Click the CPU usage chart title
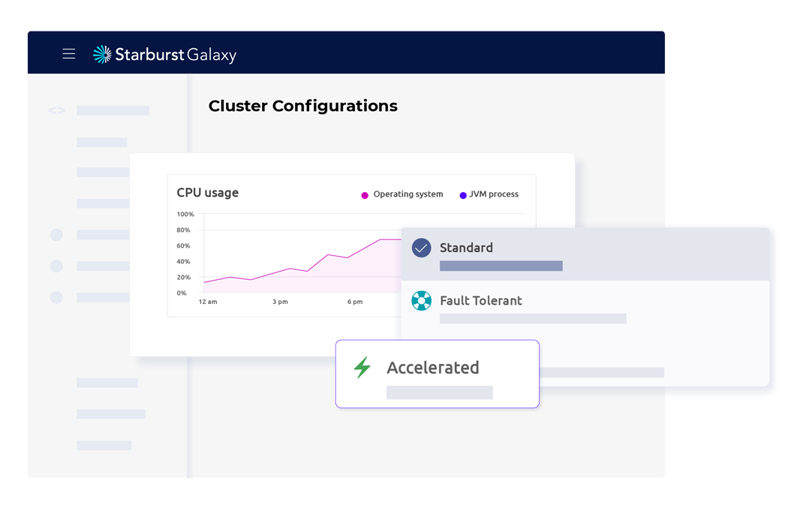The image size is (788, 532). pyautogui.click(x=208, y=193)
